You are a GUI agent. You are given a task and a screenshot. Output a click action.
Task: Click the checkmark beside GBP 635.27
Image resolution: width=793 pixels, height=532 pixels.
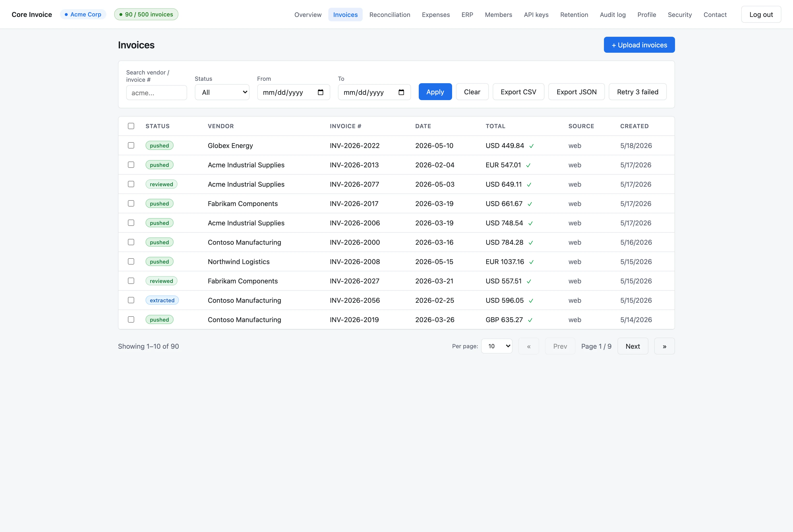(x=530, y=320)
